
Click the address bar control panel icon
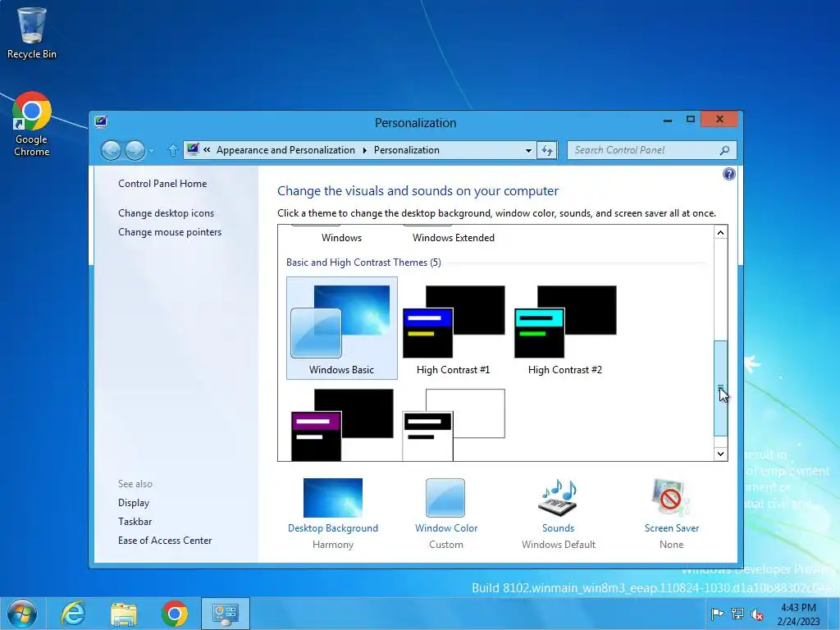(193, 149)
